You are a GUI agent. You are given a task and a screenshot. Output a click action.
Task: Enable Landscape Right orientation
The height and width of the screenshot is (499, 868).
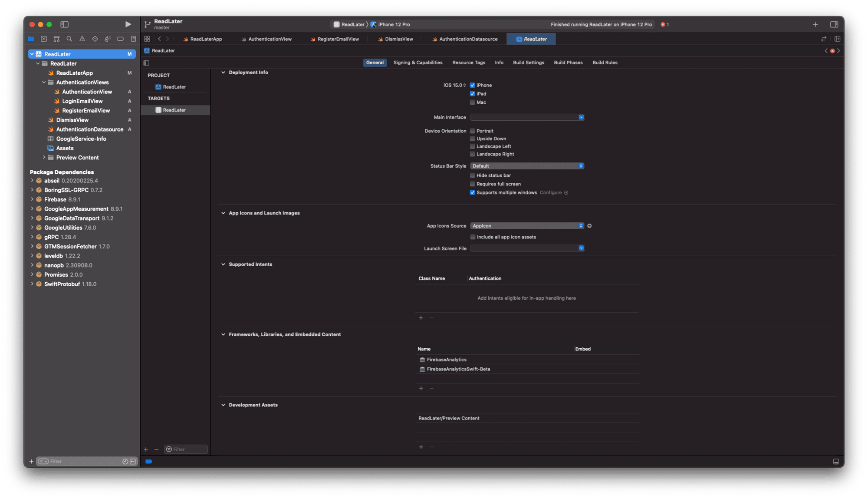tap(473, 154)
